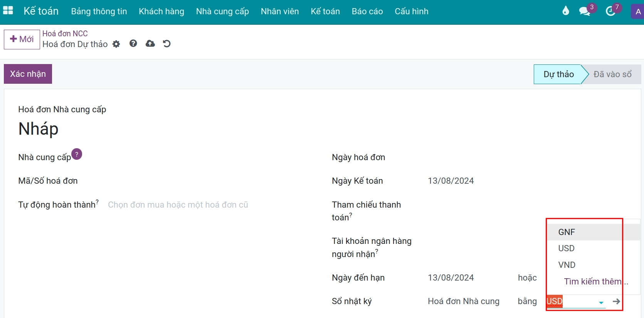This screenshot has width=644, height=318.
Task: Open the Nhà cung cấp menu
Action: tap(222, 12)
